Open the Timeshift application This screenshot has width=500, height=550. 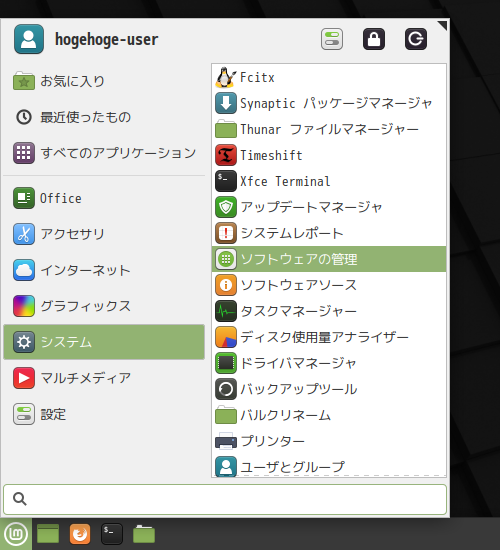click(329, 155)
